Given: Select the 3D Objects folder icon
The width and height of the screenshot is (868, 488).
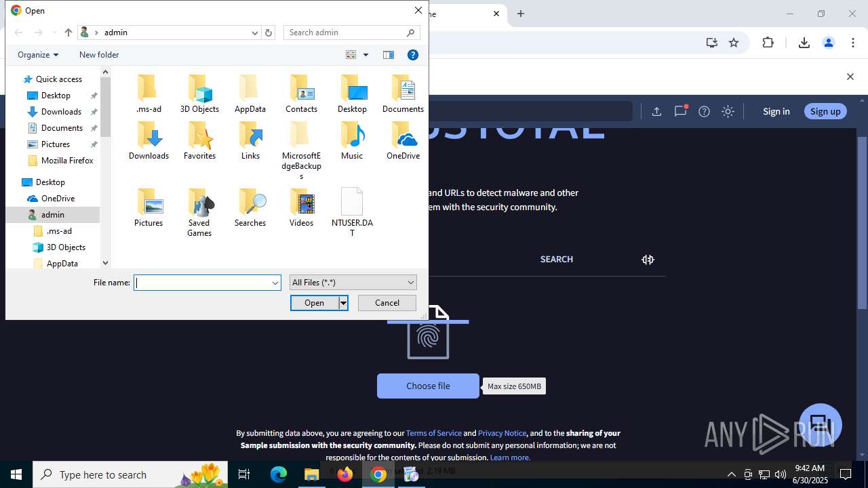Looking at the screenshot, I should (199, 94).
